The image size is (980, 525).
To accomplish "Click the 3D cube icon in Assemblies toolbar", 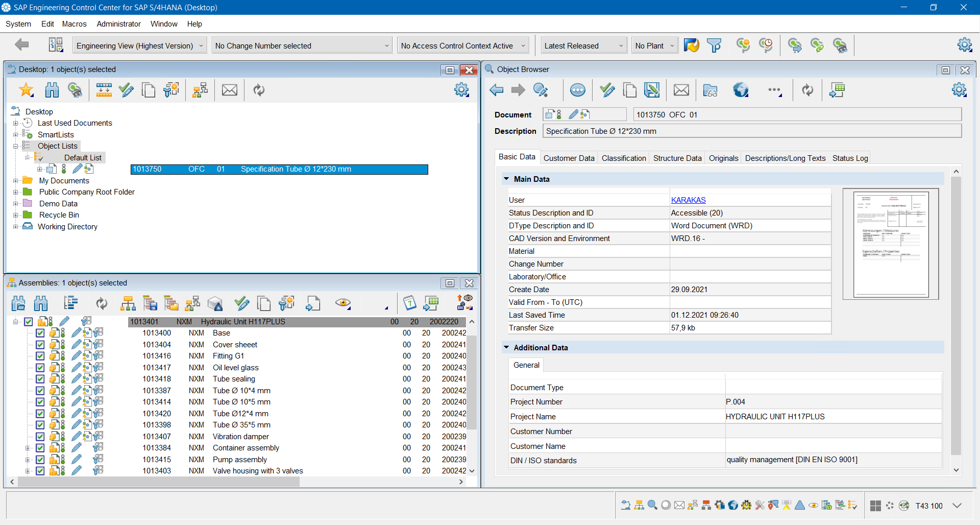I will pos(215,303).
